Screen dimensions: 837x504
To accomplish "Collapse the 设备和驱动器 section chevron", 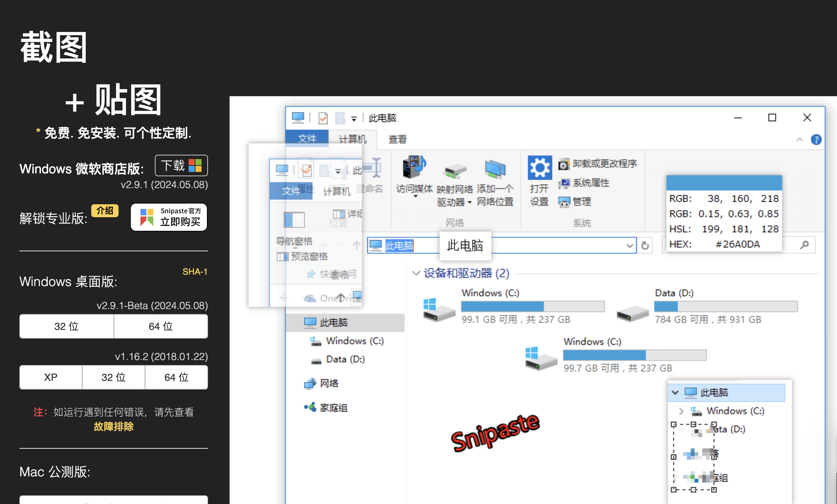I will 416,273.
